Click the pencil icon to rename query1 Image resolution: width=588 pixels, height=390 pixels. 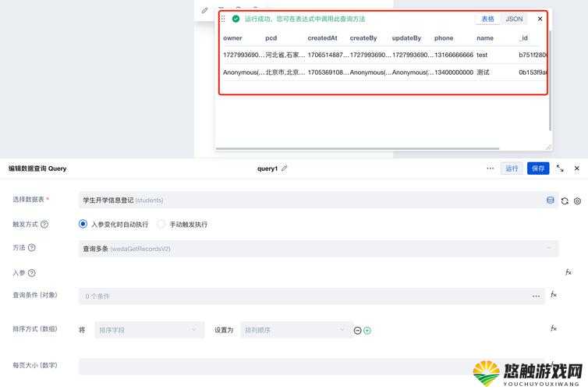[284, 168]
